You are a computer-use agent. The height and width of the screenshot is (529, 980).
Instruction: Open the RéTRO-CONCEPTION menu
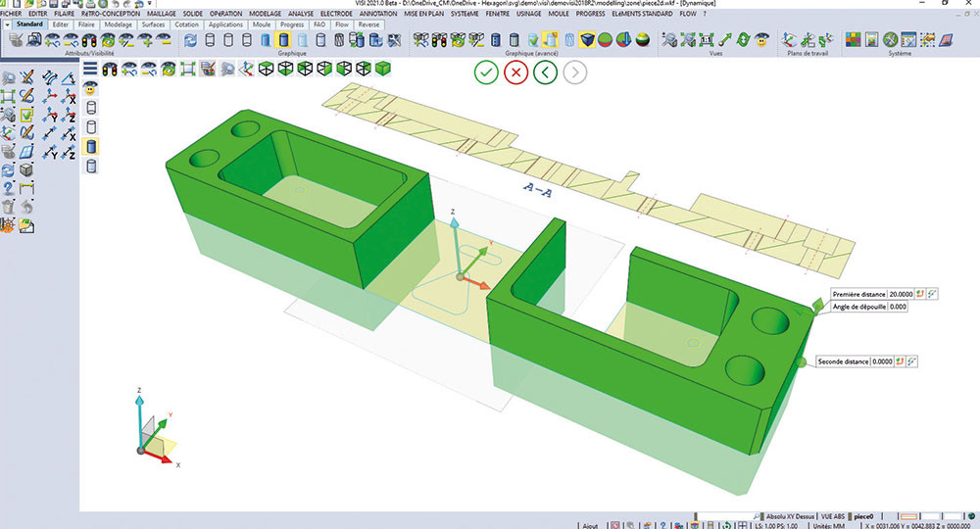click(x=111, y=13)
